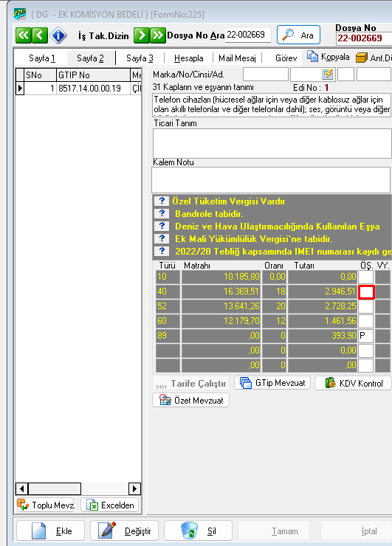The height and width of the screenshot is (546, 392).
Task: Toggle ÖŞ box for tax type 40
Action: pos(366,291)
